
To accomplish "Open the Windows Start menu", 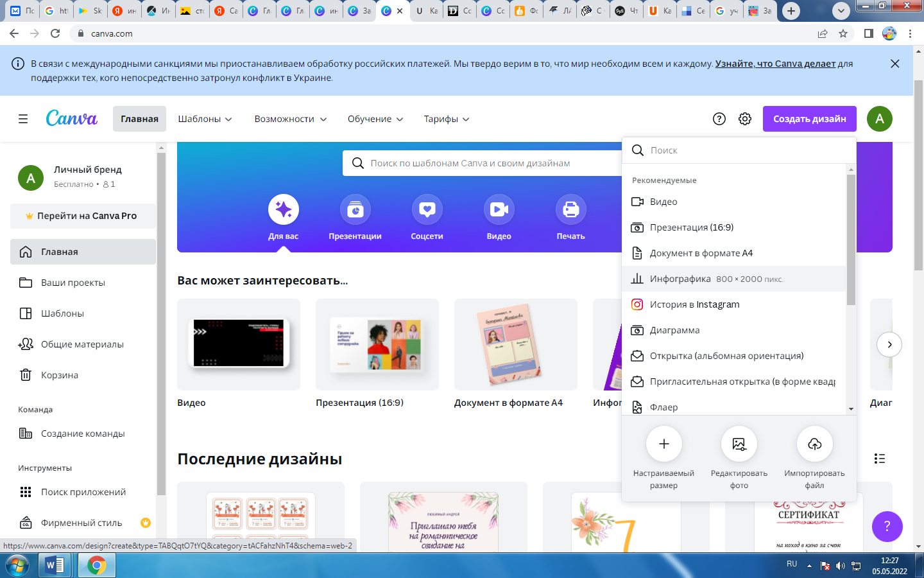I will tap(17, 565).
